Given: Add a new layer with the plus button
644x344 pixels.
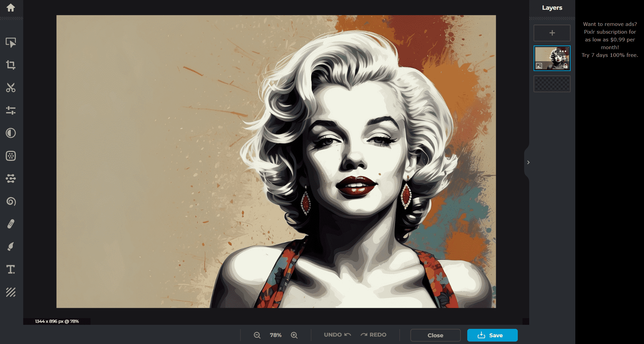Looking at the screenshot, I should (x=552, y=33).
